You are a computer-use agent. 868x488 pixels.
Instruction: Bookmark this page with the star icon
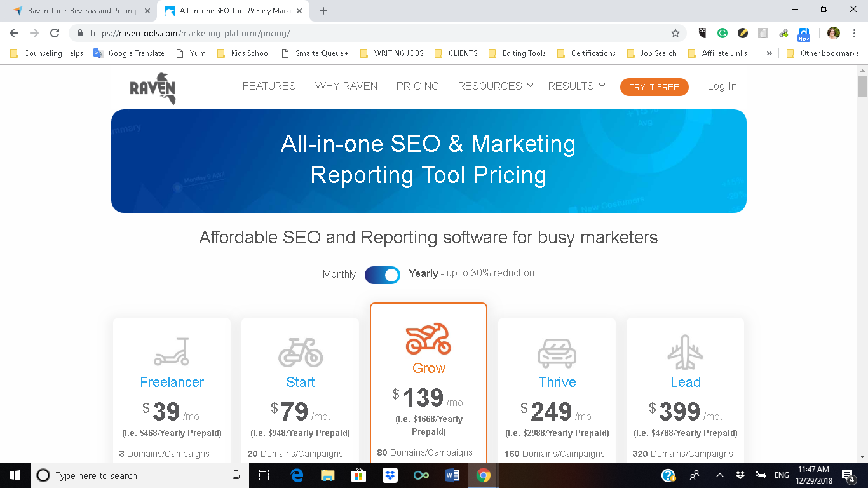point(675,33)
